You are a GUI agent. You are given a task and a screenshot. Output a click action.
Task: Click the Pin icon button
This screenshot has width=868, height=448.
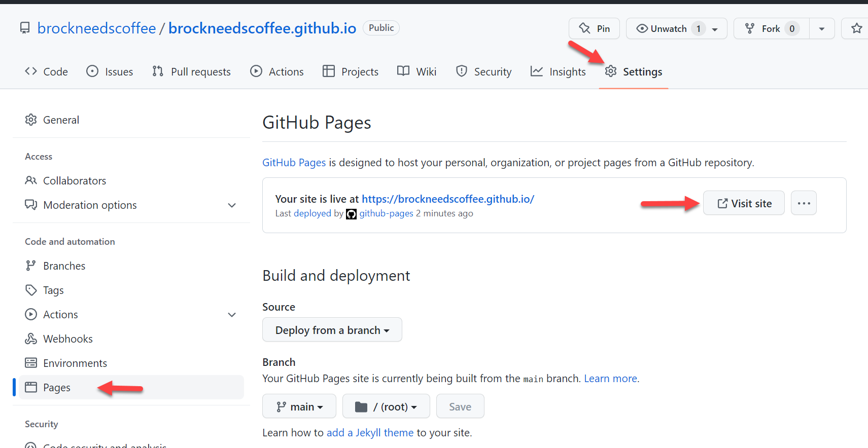tap(594, 28)
